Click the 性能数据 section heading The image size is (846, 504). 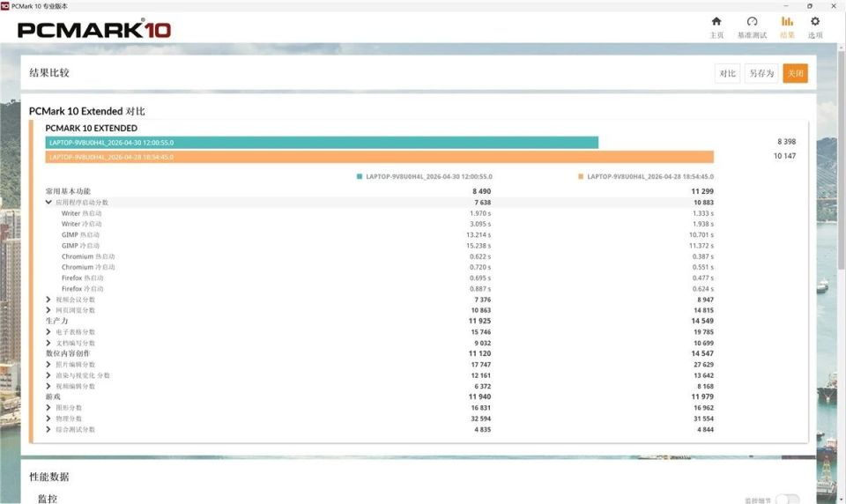[x=49, y=477]
